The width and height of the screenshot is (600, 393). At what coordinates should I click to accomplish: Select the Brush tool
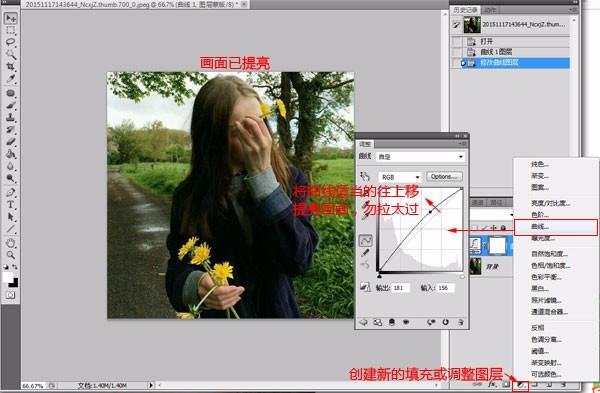coord(11,105)
